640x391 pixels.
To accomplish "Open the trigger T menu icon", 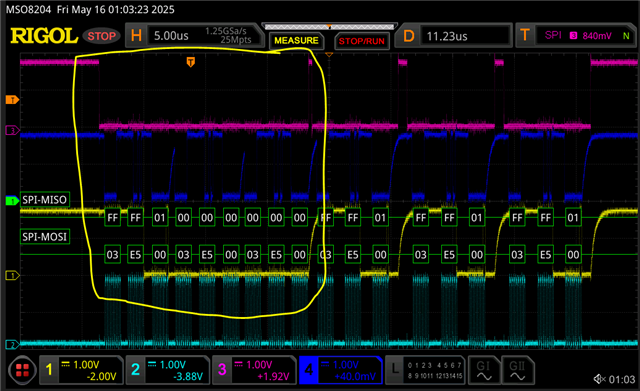I will point(525,36).
